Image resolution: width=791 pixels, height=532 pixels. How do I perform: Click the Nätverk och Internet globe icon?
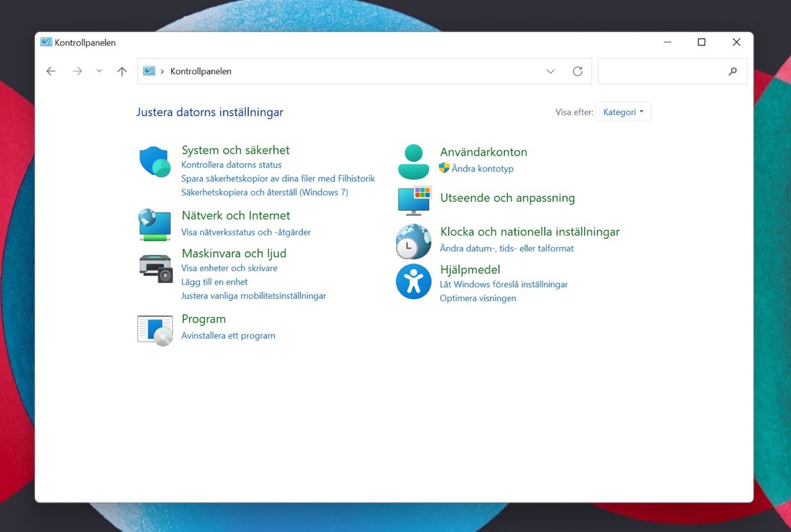coord(154,225)
